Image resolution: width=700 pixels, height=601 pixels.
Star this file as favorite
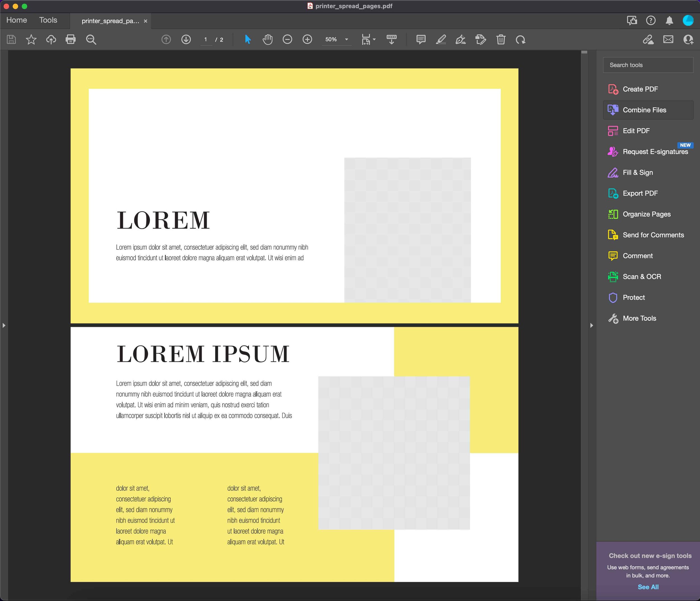[31, 39]
